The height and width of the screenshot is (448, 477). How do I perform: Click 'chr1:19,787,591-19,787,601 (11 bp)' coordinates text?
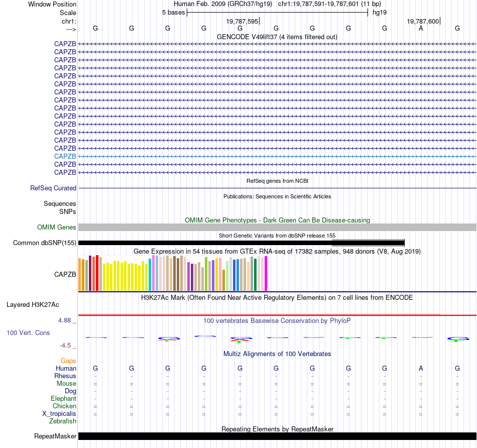(329, 4)
